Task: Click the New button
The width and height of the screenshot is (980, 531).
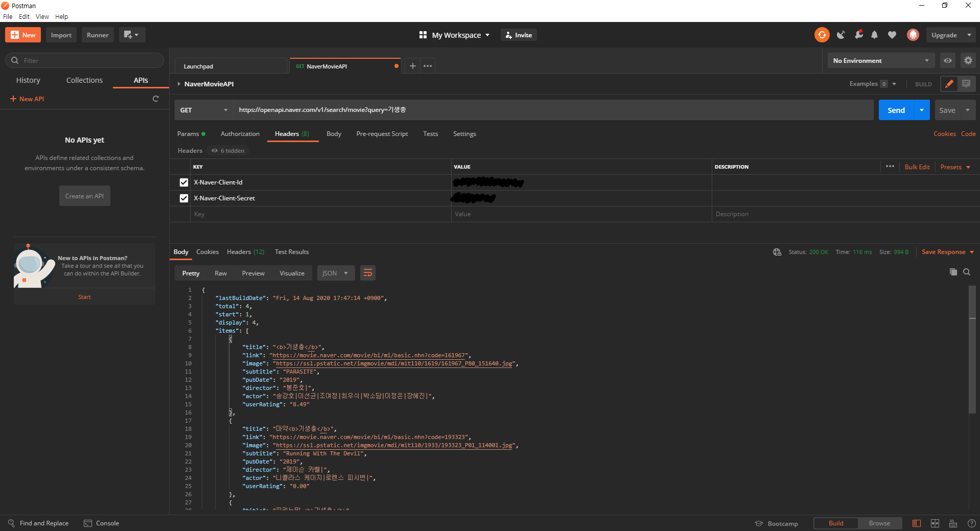Action: [x=23, y=35]
